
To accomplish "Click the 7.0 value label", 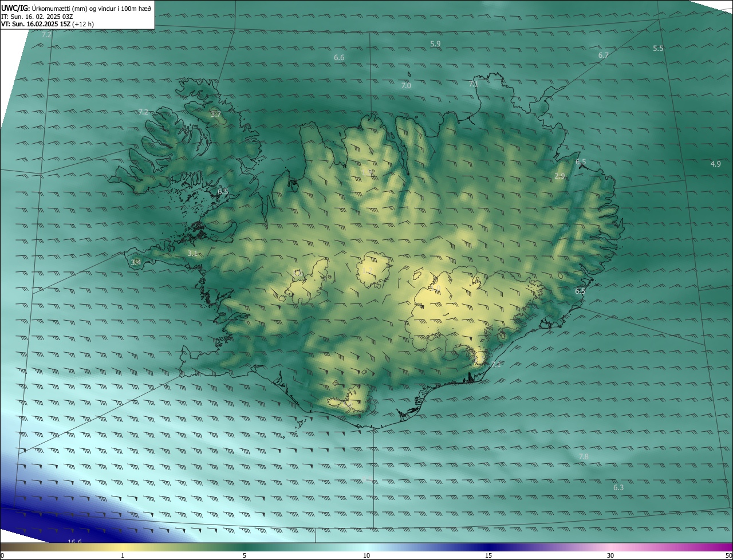I will click(x=405, y=85).
